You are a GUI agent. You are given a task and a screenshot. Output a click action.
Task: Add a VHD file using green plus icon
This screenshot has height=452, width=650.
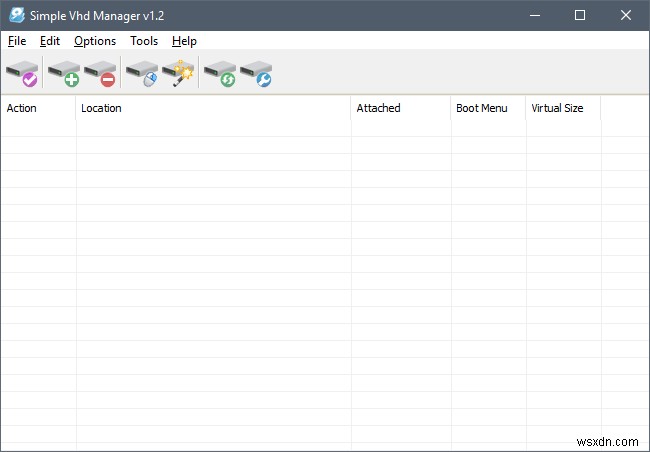pos(64,73)
